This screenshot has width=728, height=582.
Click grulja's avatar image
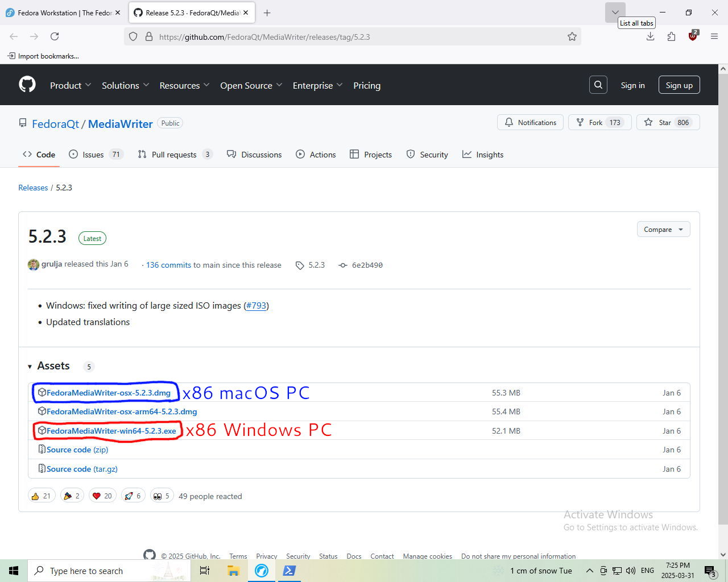click(x=34, y=265)
